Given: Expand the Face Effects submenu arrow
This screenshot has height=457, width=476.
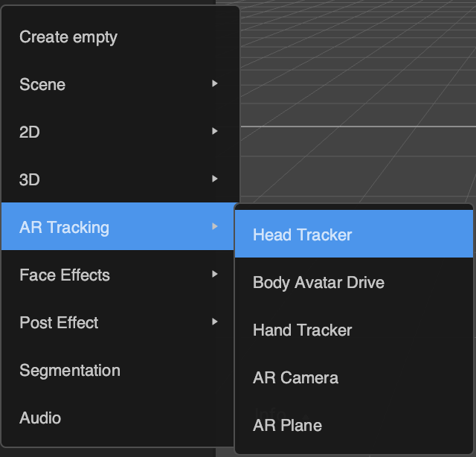Looking at the screenshot, I should tap(215, 274).
